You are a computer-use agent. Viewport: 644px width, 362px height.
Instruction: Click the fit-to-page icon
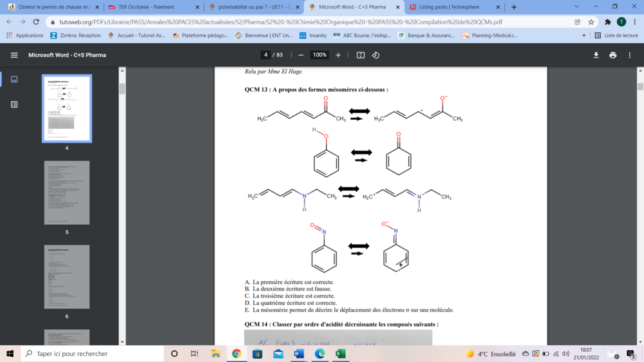click(360, 55)
